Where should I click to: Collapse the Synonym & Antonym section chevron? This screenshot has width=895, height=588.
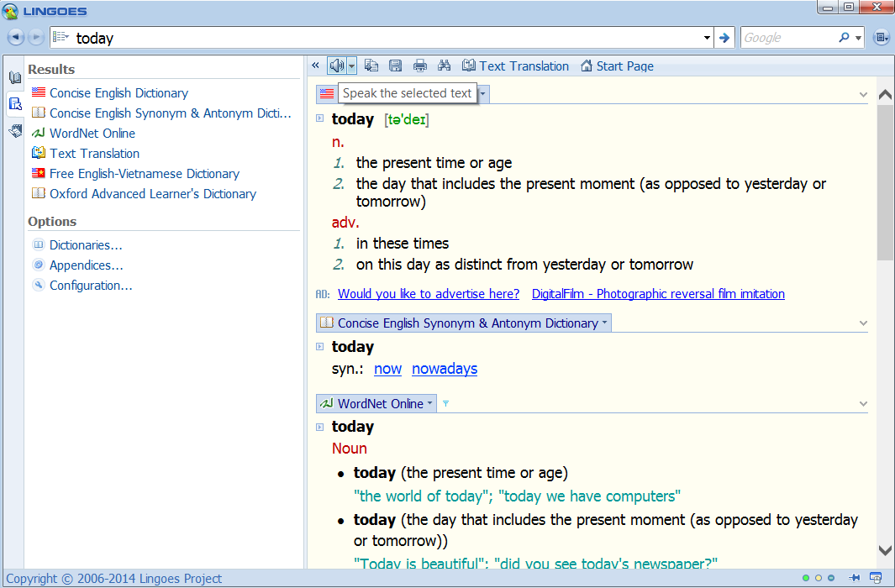(x=863, y=323)
